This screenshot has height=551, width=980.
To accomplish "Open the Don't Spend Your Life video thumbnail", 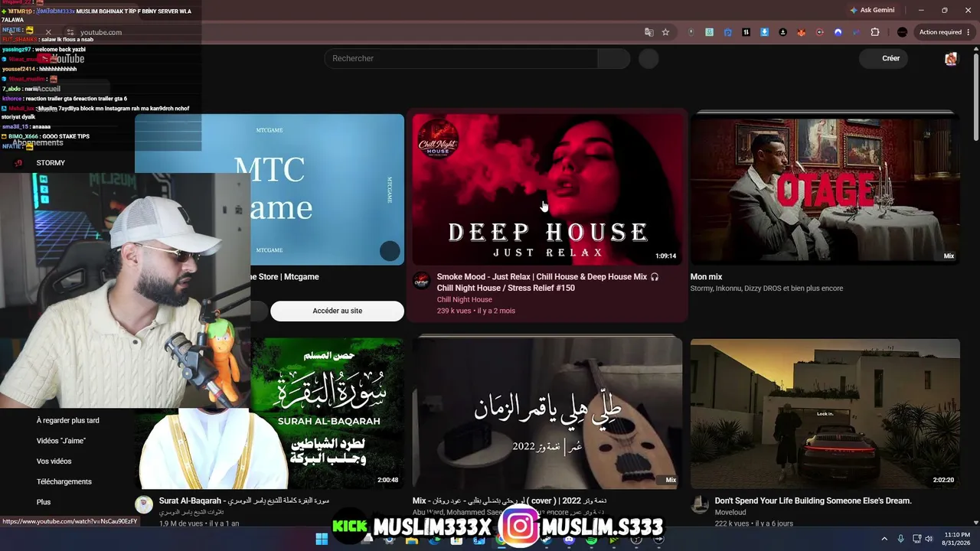I will point(825,413).
